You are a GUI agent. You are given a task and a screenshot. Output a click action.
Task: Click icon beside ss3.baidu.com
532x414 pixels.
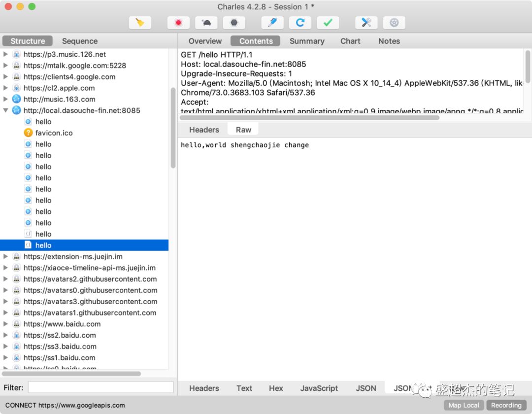click(x=16, y=346)
